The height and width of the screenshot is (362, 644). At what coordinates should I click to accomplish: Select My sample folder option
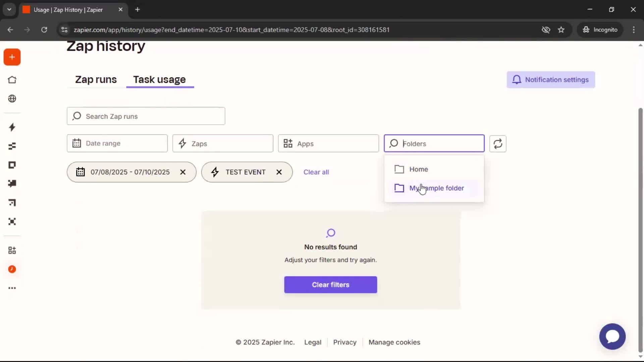(434, 188)
